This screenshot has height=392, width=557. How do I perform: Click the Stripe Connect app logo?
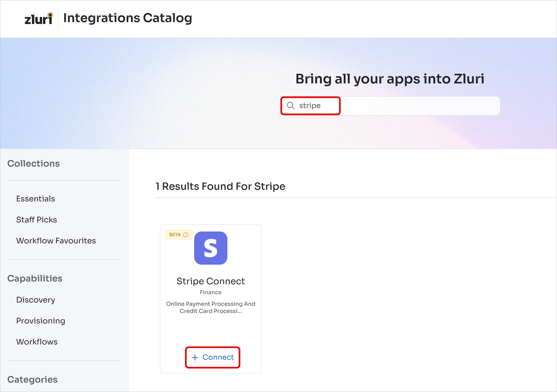211,248
